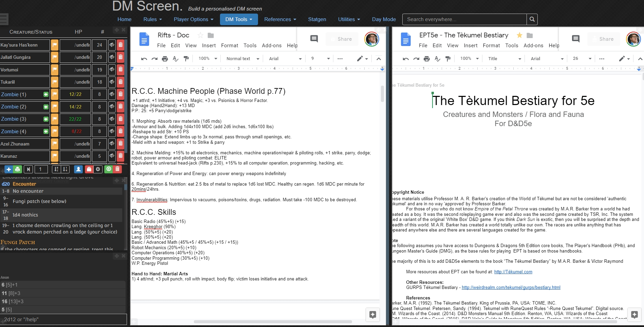Move Rifts doc to folder
This screenshot has width=644, height=327.
210,35
